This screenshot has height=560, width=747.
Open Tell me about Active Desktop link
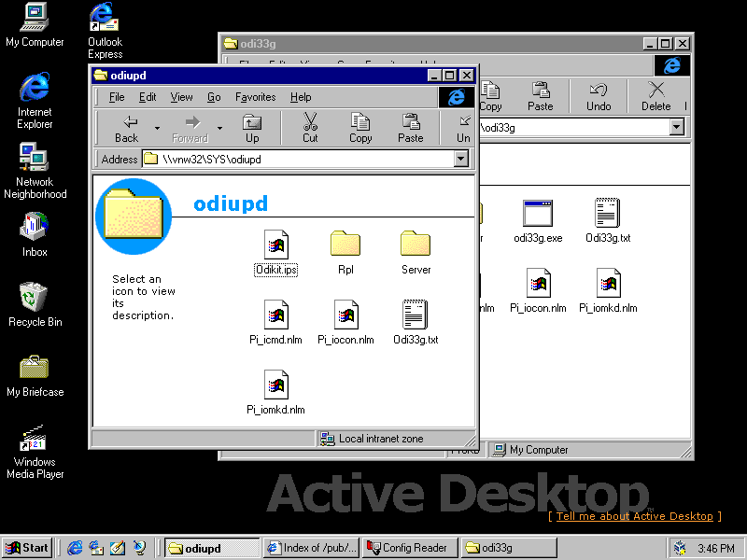tap(635, 516)
